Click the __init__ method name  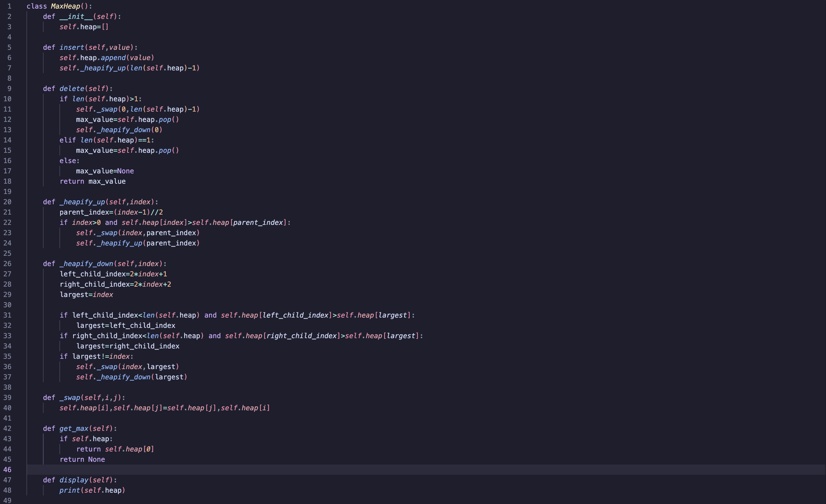[x=73, y=16]
